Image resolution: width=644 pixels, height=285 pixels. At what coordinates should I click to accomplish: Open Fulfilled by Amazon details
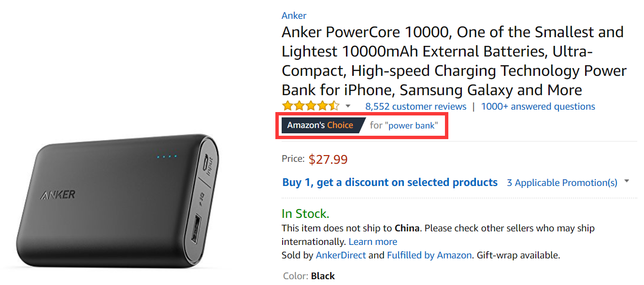click(x=429, y=255)
